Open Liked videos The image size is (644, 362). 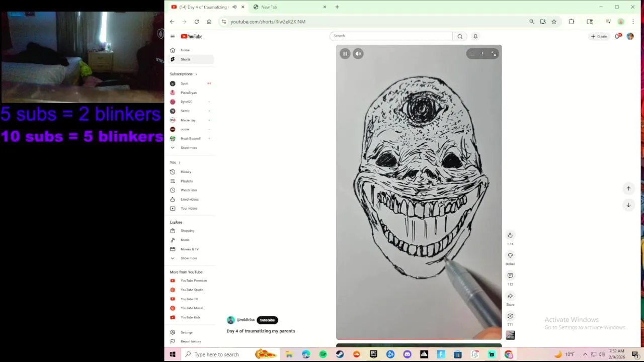coord(191,199)
